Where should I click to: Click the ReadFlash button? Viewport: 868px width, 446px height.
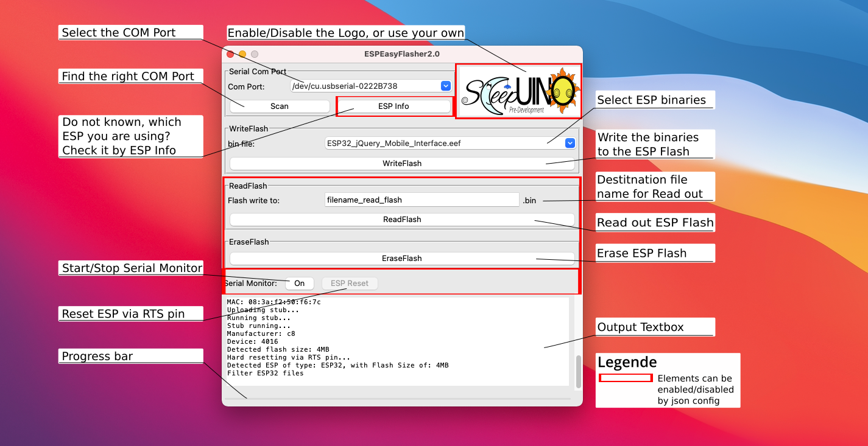pyautogui.click(x=401, y=220)
